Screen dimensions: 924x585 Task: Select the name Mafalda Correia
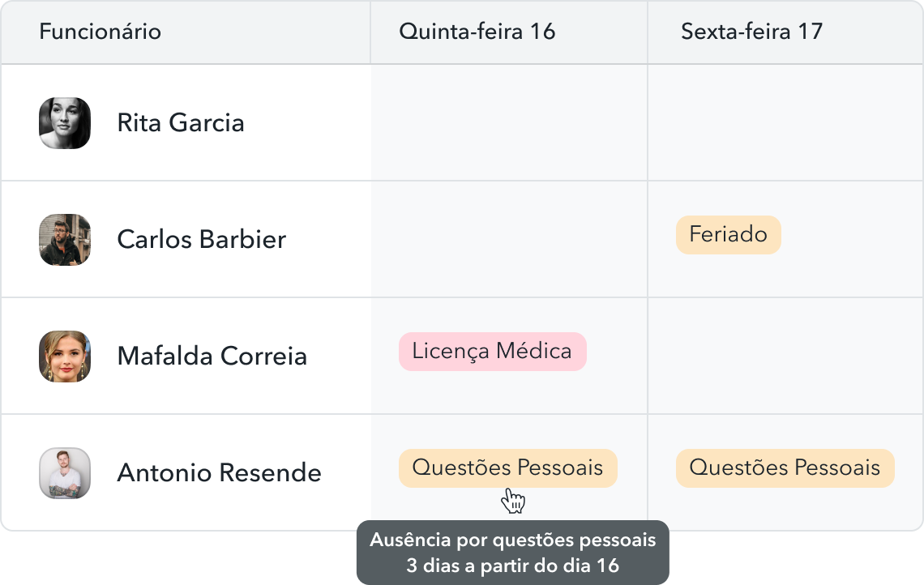(x=212, y=357)
